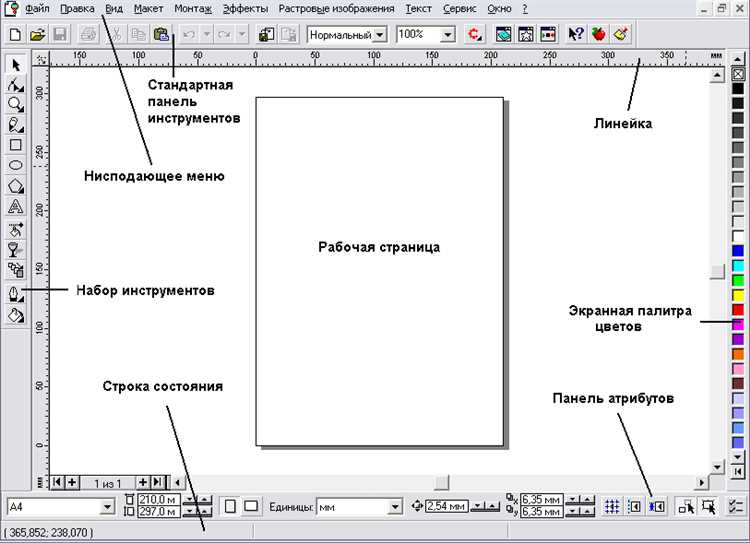Toggle the snap to grid button
Viewport: 750px width, 543px height.
613,507
